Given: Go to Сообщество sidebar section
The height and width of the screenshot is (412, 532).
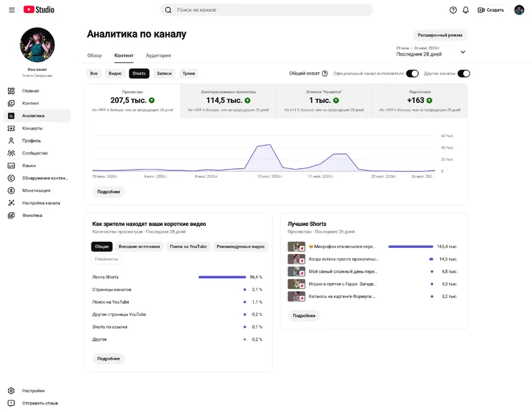Looking at the screenshot, I should point(35,153).
